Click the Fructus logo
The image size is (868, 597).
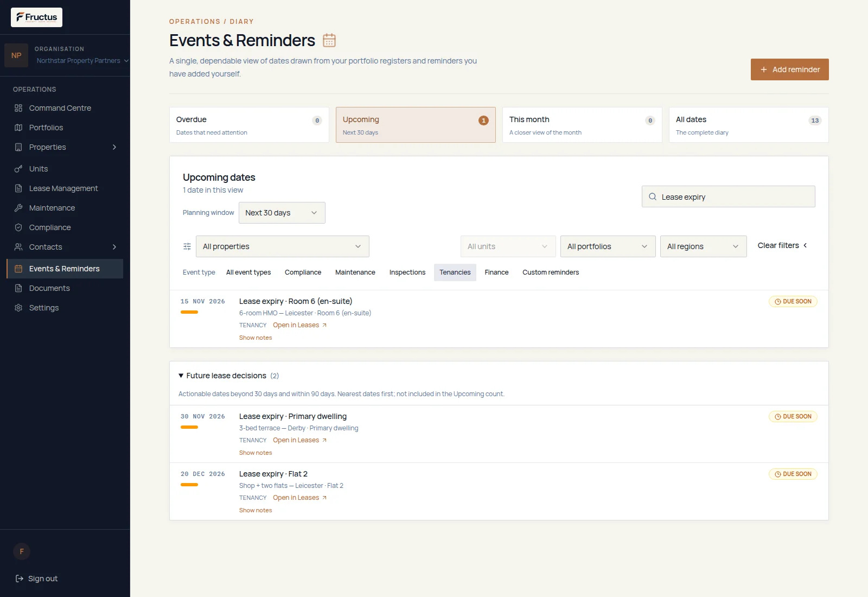36,17
